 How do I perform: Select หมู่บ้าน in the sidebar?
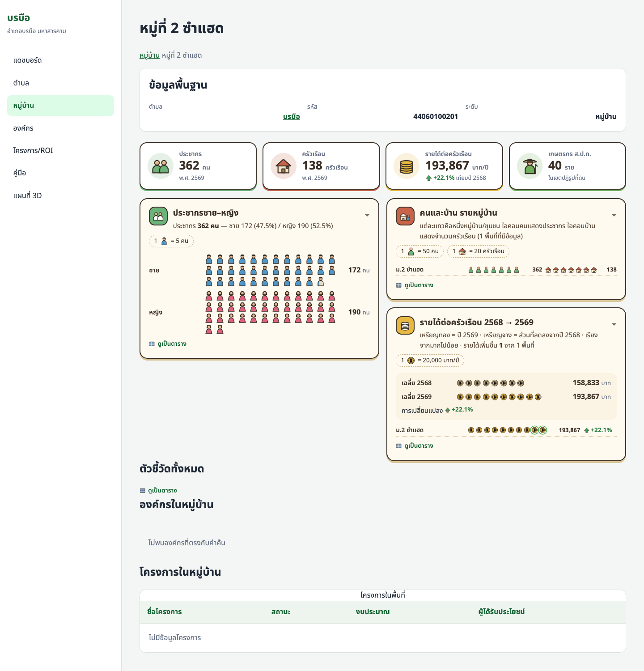60,106
